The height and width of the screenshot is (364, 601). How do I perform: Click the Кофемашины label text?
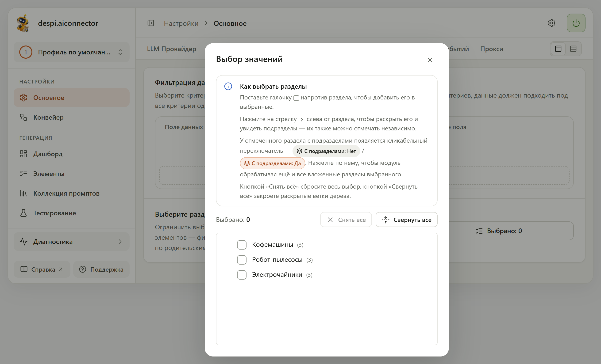point(273,244)
